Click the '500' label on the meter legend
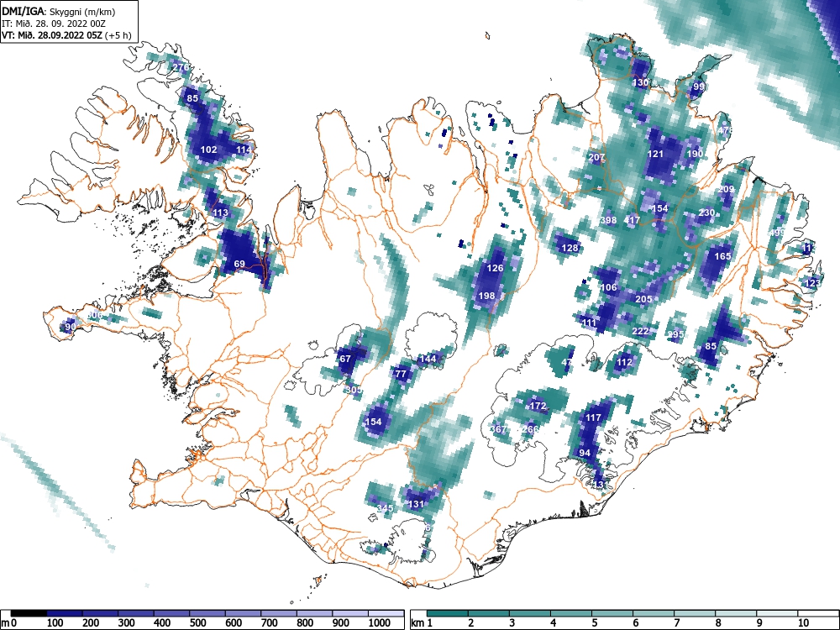840x630 pixels. click(x=198, y=622)
